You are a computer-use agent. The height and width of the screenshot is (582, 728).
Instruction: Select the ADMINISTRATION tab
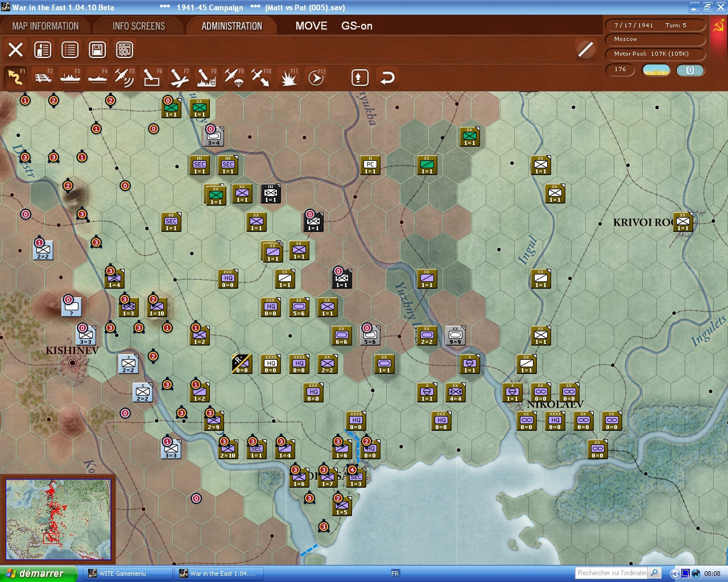click(x=232, y=26)
